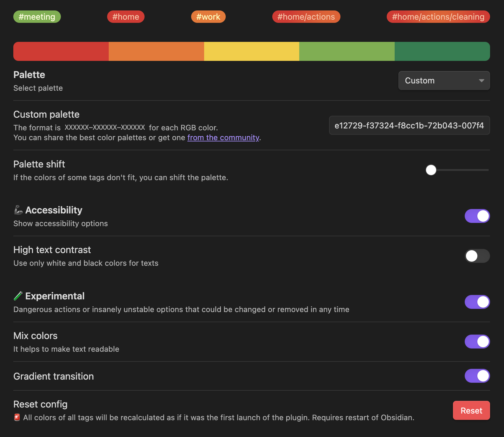504x437 pixels.
Task: Turn off the Experimental toggle
Action: pos(477,302)
